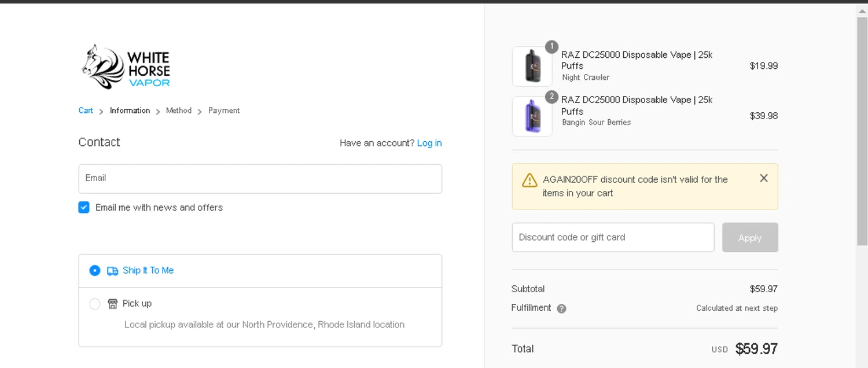Click the Contact heading

click(x=99, y=142)
